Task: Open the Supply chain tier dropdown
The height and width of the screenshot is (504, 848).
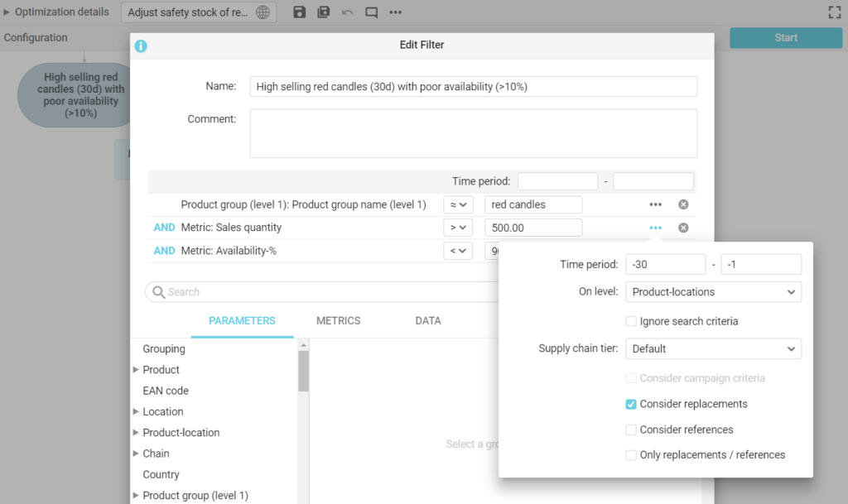Action: [713, 349]
